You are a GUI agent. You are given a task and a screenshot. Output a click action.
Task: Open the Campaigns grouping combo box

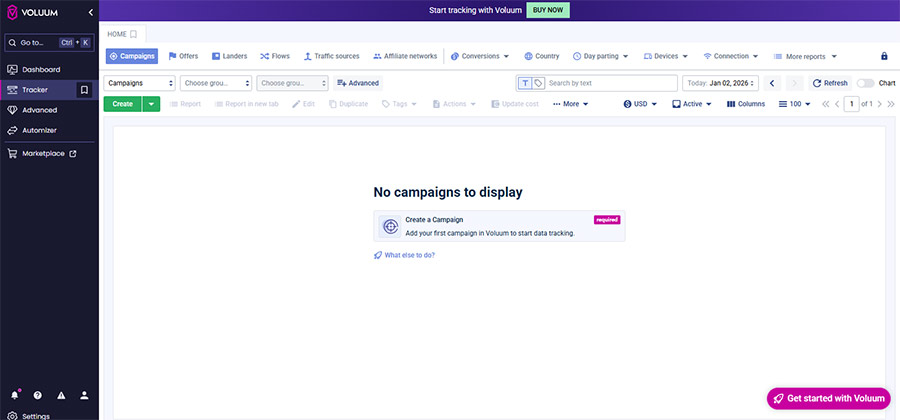(x=140, y=83)
